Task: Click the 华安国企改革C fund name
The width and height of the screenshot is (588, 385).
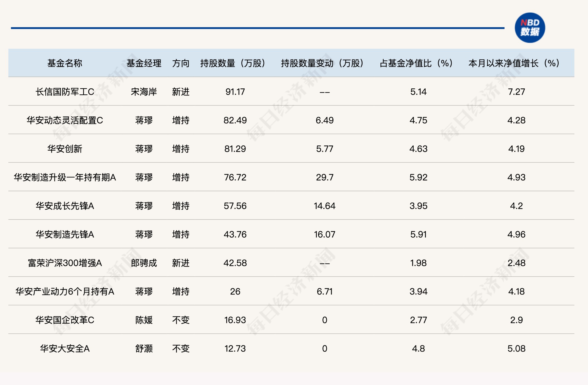Action: tap(65, 320)
